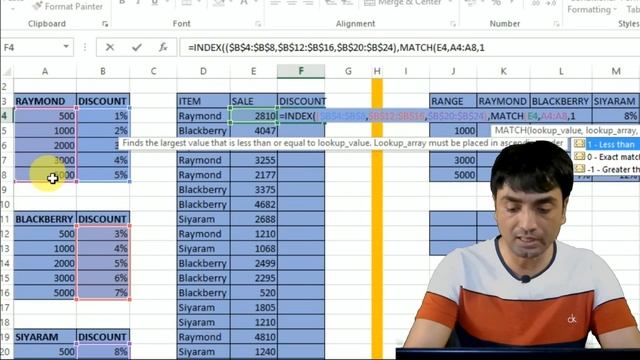Open Conditional Formatting dropdown
The width and height of the screenshot is (640, 360).
tap(592, 7)
